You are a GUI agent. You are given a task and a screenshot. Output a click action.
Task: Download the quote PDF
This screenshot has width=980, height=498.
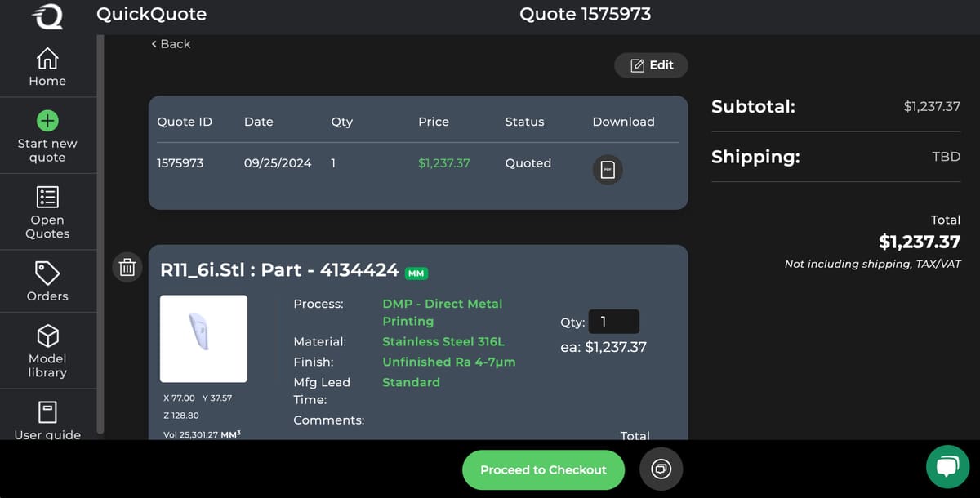[607, 170]
